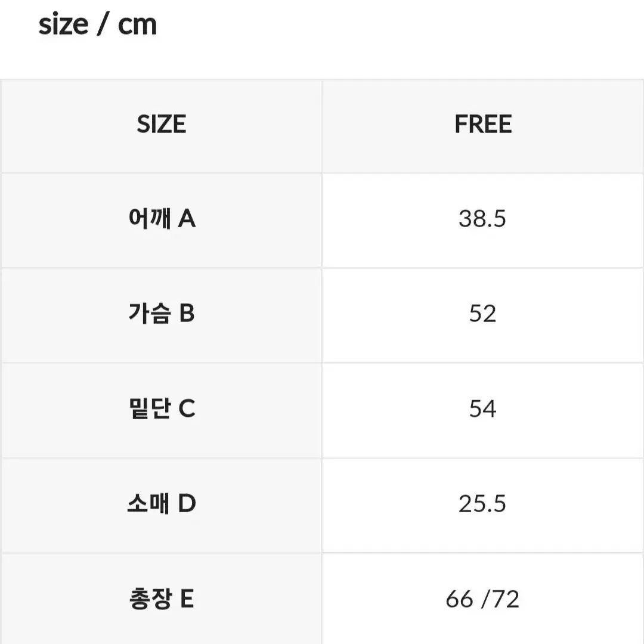
Task: Click the letter D in 소매 D
Action: [187, 503]
